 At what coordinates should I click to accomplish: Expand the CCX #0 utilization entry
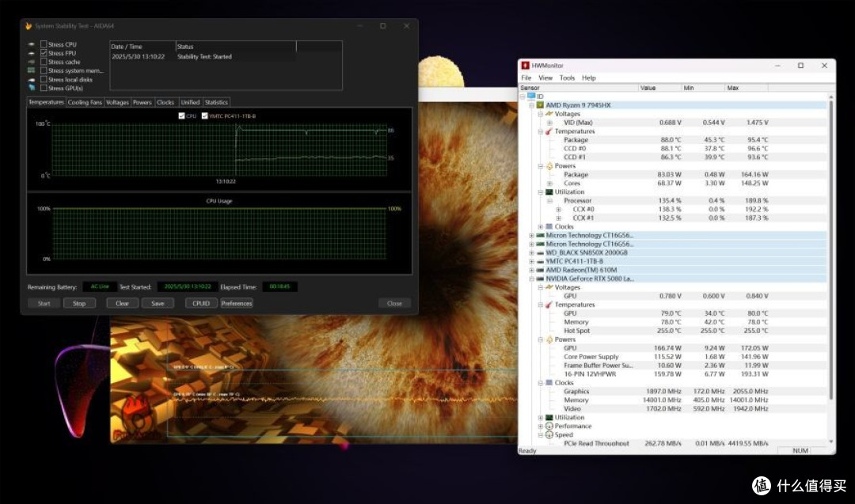pos(558,209)
